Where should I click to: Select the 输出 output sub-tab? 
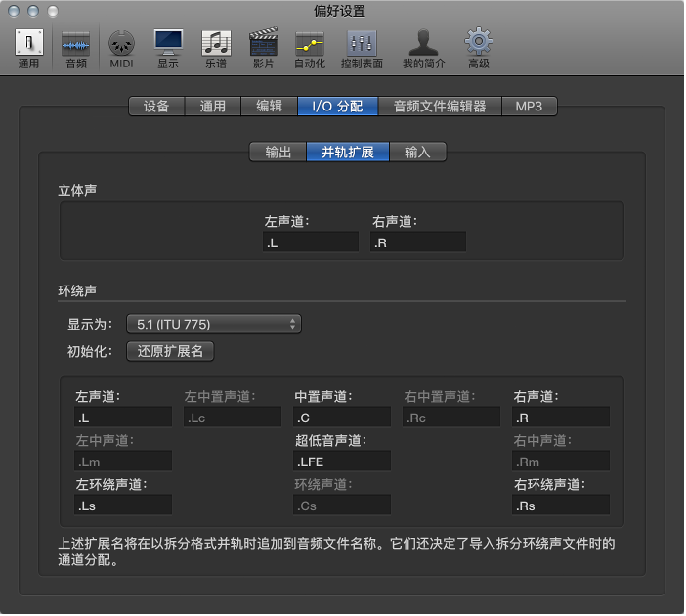click(x=278, y=153)
